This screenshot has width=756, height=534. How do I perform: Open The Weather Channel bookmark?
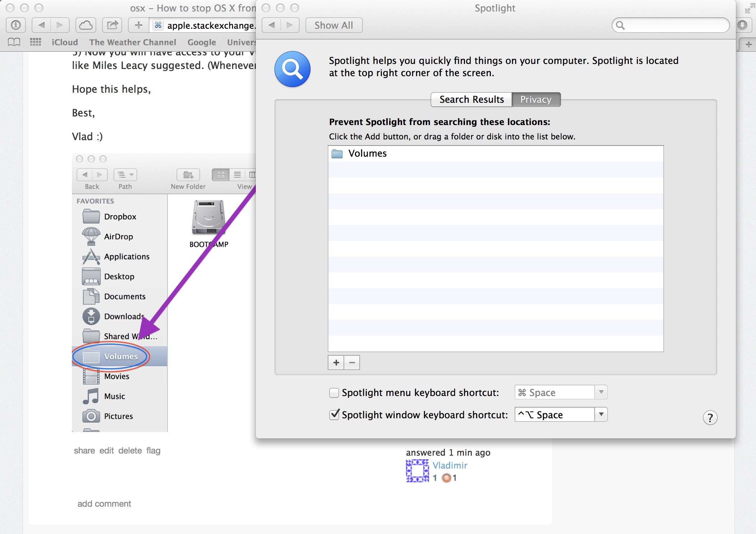pyautogui.click(x=133, y=42)
